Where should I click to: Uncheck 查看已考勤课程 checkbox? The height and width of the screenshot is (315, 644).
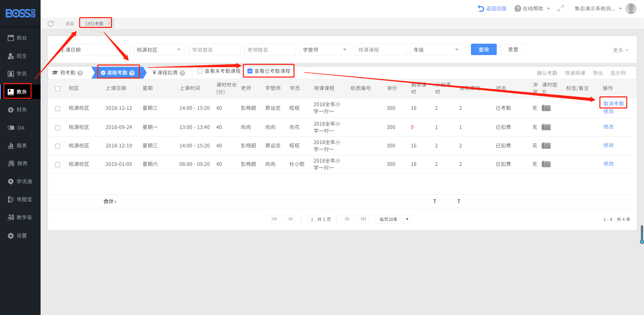(x=250, y=71)
